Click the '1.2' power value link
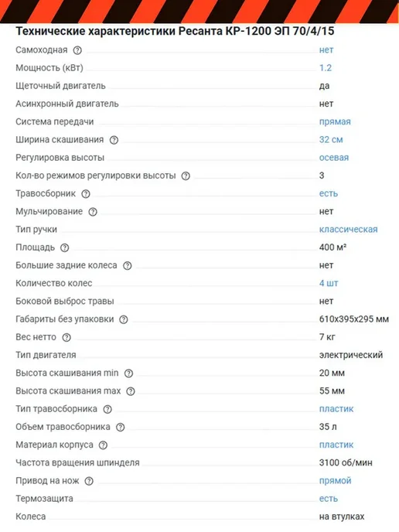399x532 pixels. (326, 67)
